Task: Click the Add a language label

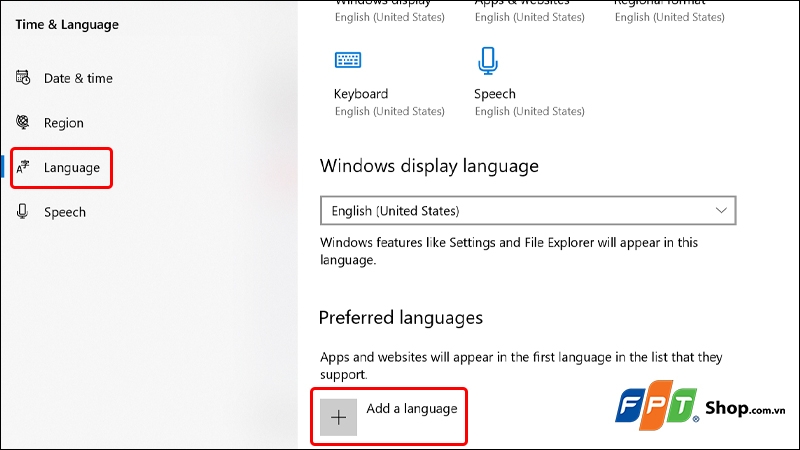Action: [x=412, y=409]
